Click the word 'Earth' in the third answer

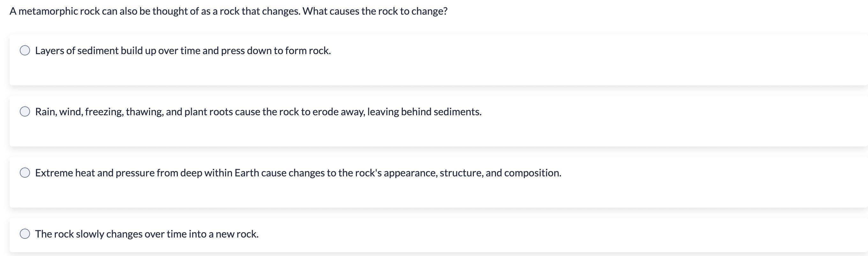coord(246,173)
